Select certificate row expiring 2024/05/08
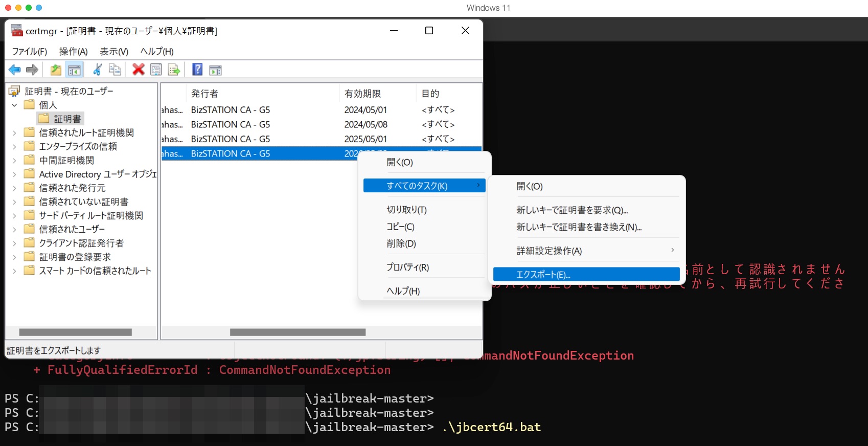 (322, 124)
